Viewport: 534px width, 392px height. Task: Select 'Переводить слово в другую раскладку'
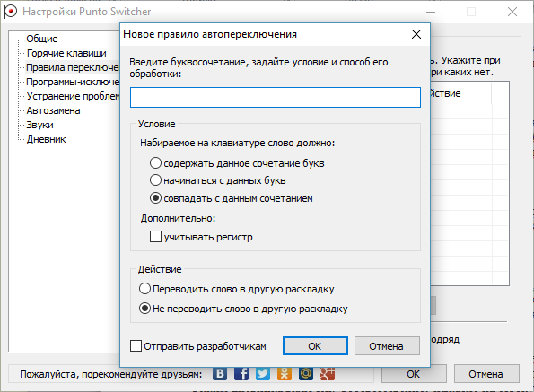point(144,289)
